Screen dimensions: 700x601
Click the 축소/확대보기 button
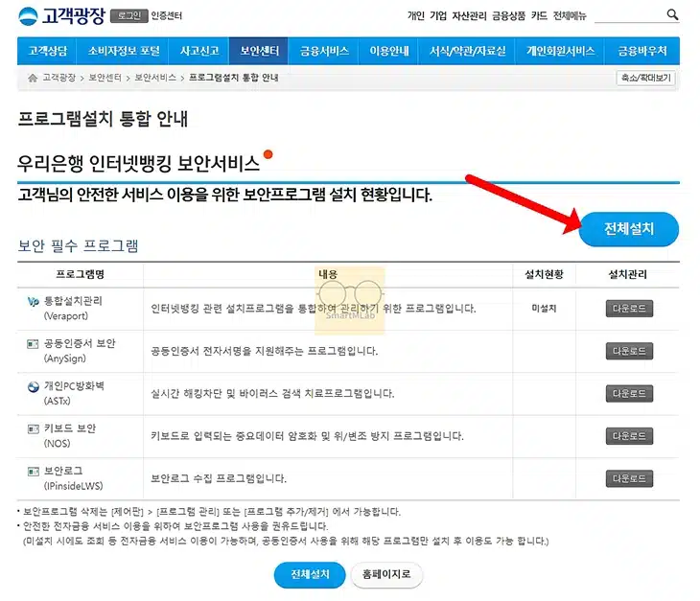(645, 78)
